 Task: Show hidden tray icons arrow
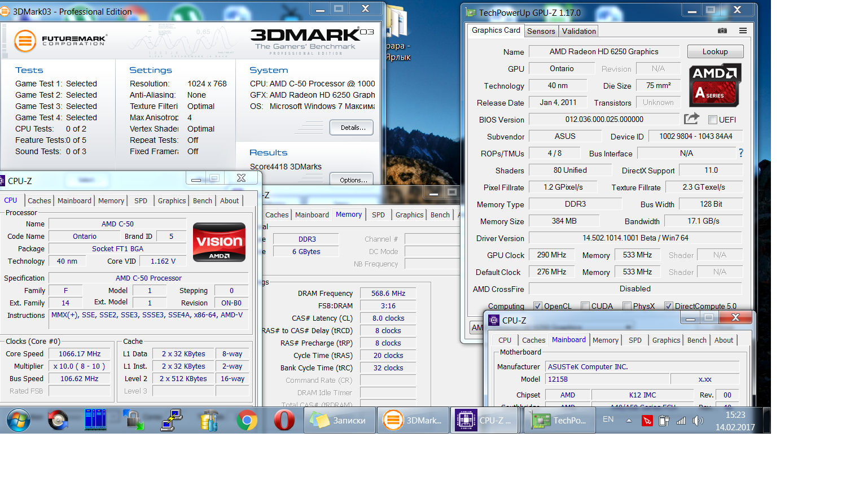[x=629, y=420]
